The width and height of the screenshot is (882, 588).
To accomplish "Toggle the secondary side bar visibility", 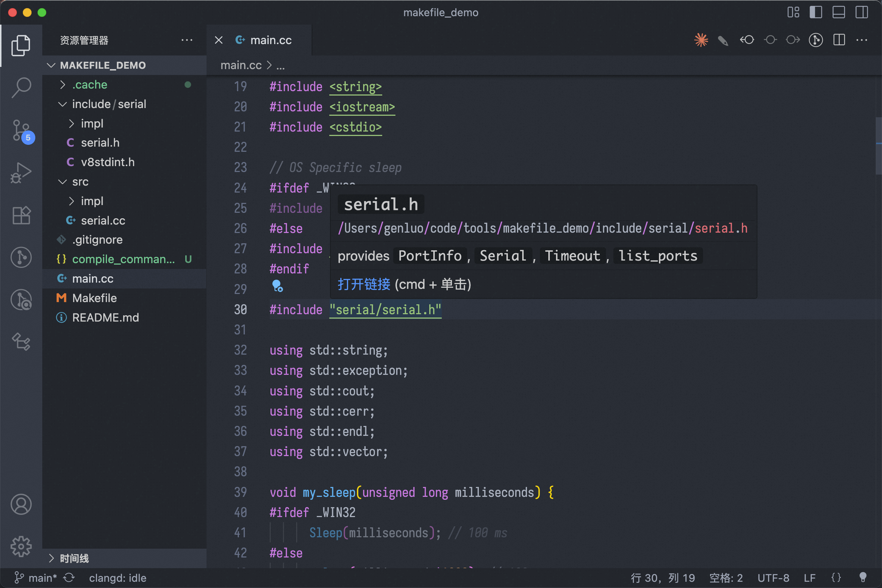I will 862,12.
